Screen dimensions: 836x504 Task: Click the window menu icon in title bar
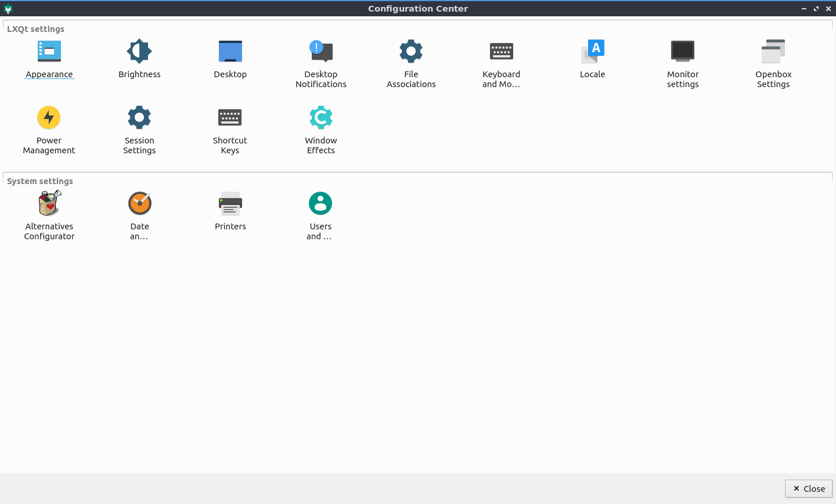click(x=8, y=9)
